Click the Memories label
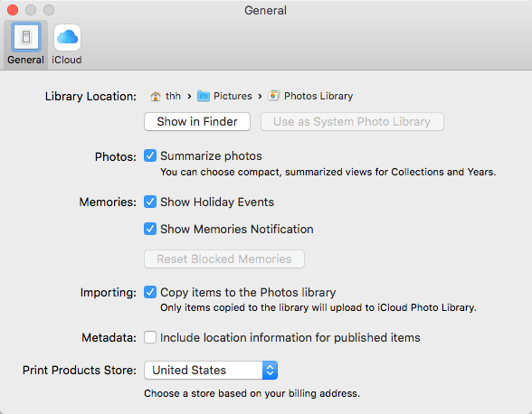Viewport: 532px width, 414px height. 108,202
